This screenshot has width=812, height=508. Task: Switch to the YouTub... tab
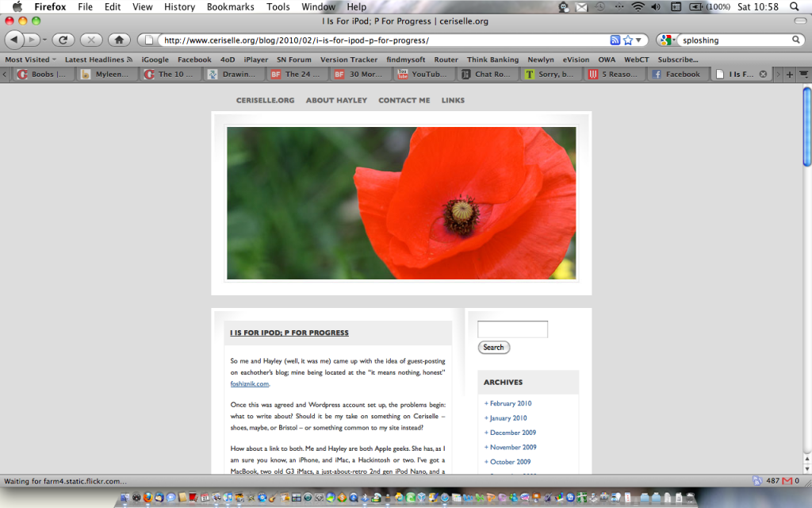423,74
